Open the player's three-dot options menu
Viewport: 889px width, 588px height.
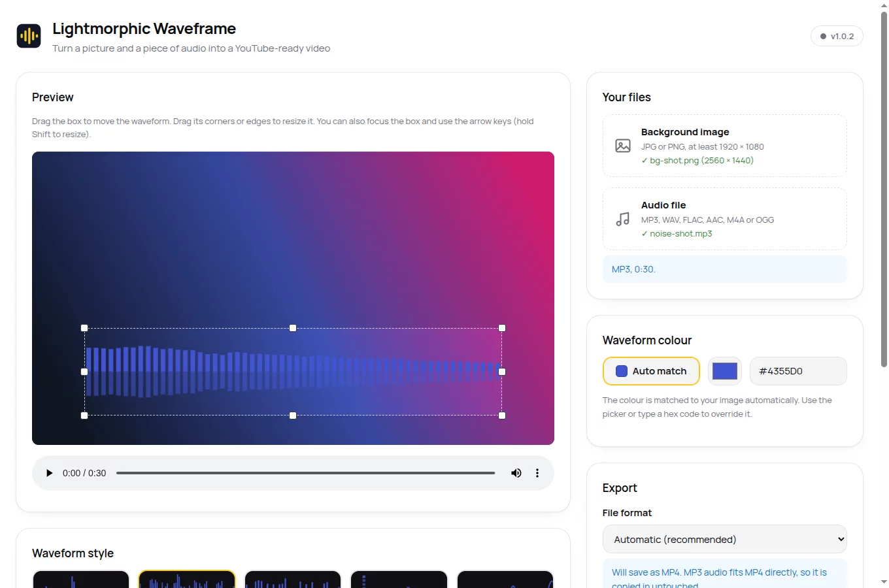[537, 473]
